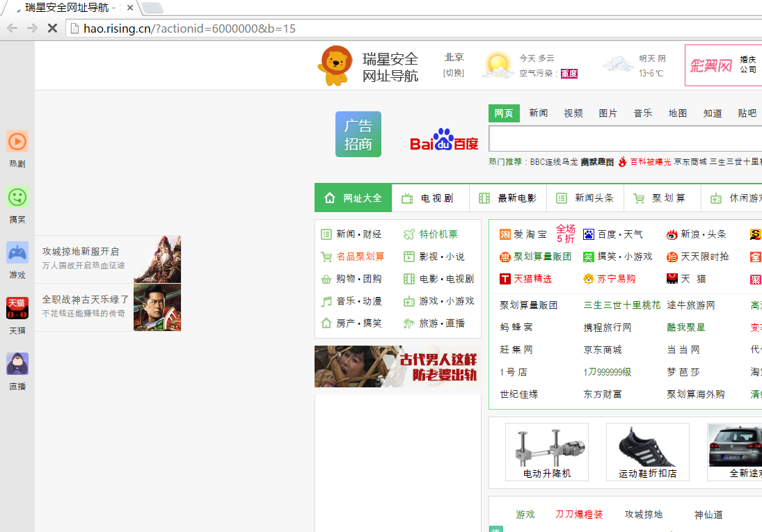Viewport: 762px width, 532px height.
Task: Select the 知道 search tab
Action: click(x=713, y=113)
